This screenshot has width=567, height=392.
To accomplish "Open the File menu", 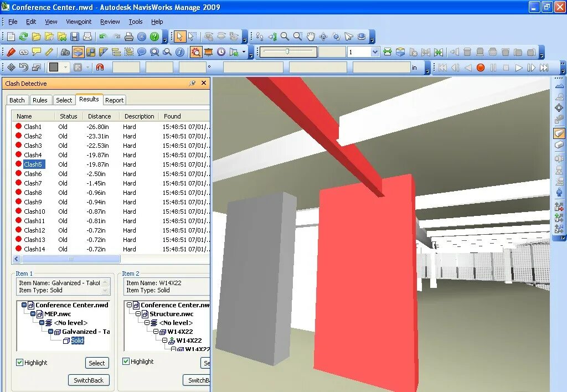I will click(x=13, y=22).
